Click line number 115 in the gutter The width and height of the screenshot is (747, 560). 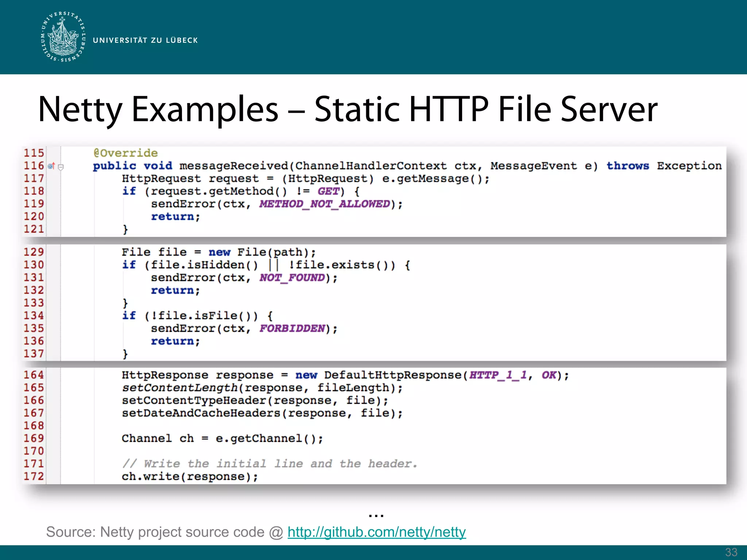[34, 153]
